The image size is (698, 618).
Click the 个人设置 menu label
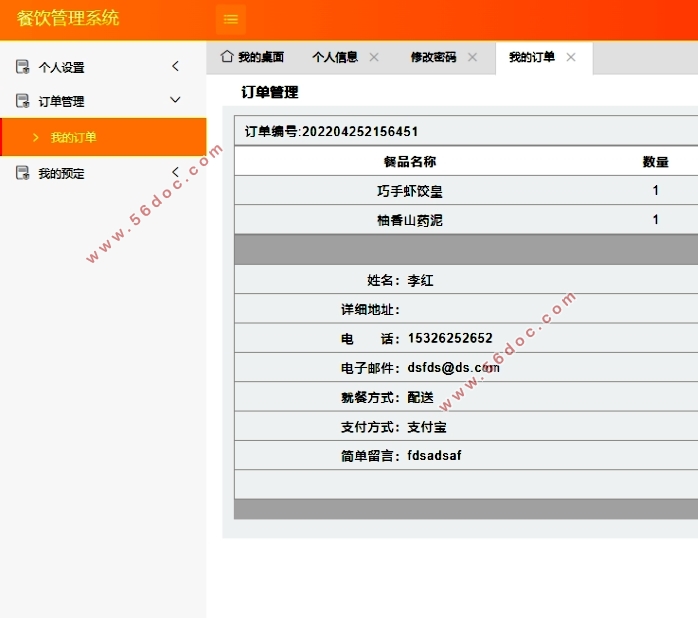click(x=61, y=67)
